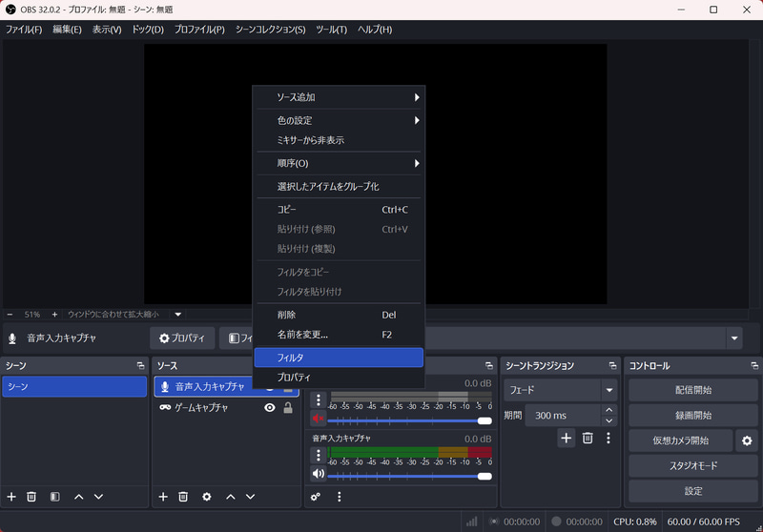Select シーン item in scenes list
The image size is (763, 532).
click(x=74, y=386)
